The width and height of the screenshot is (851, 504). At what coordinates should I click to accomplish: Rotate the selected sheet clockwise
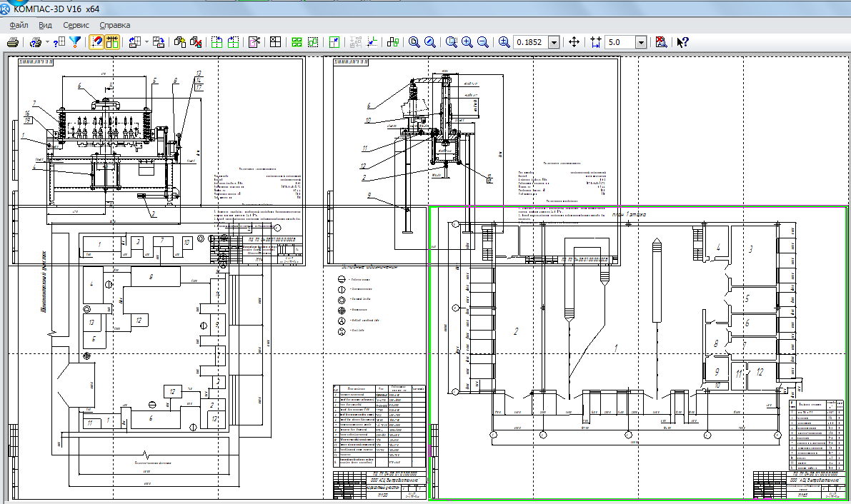click(x=234, y=42)
